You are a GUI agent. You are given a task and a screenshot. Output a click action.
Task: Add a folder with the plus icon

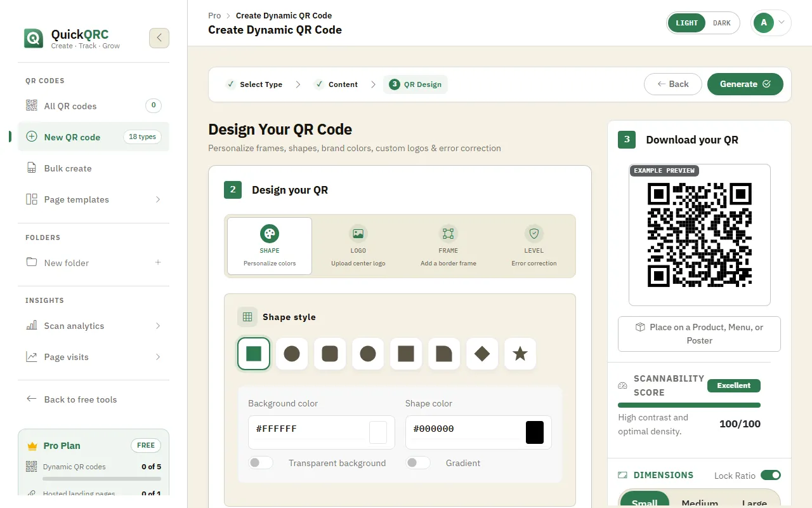[158, 263]
